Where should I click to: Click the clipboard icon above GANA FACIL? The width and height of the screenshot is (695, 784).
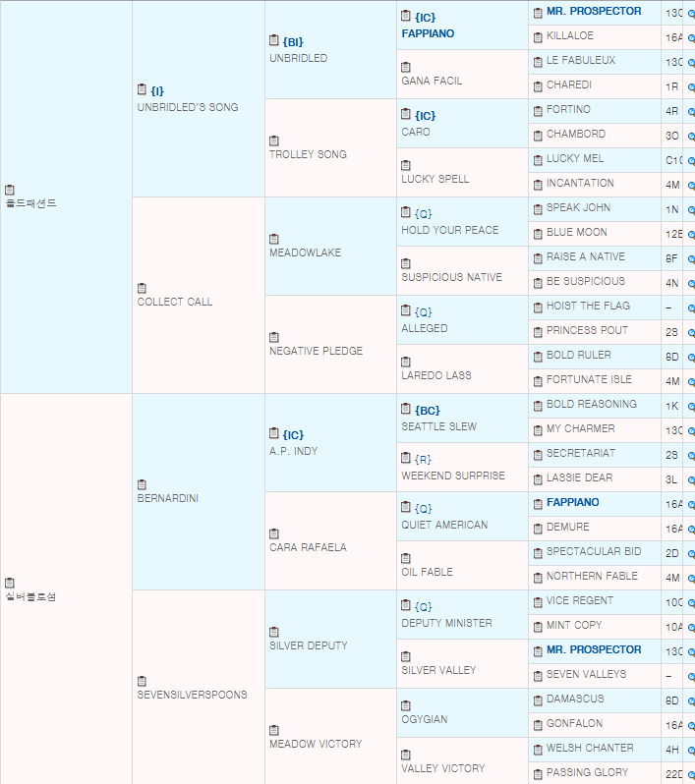406,67
